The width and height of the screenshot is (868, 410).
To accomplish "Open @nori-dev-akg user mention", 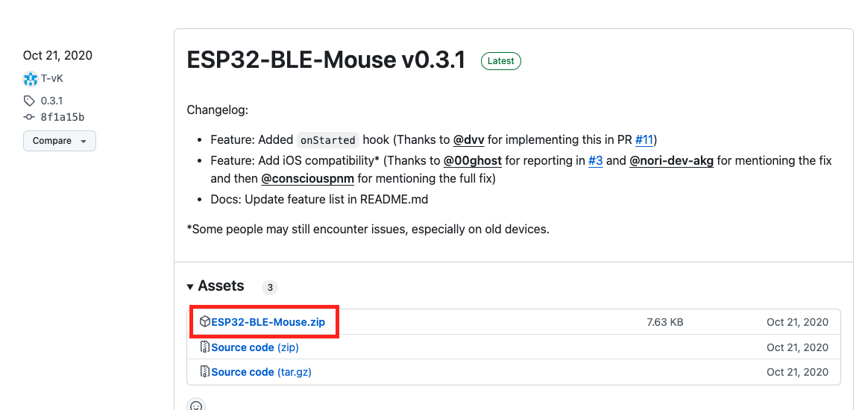I will click(671, 160).
